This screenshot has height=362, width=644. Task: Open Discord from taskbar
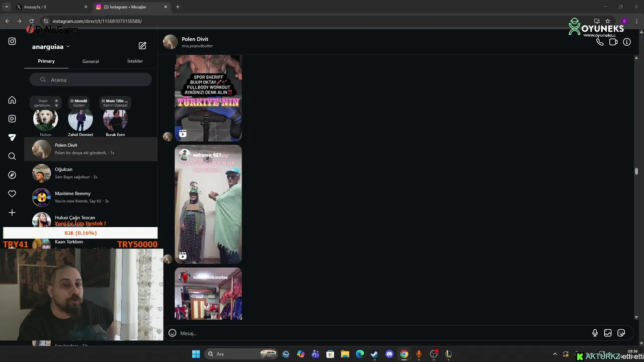(389, 354)
